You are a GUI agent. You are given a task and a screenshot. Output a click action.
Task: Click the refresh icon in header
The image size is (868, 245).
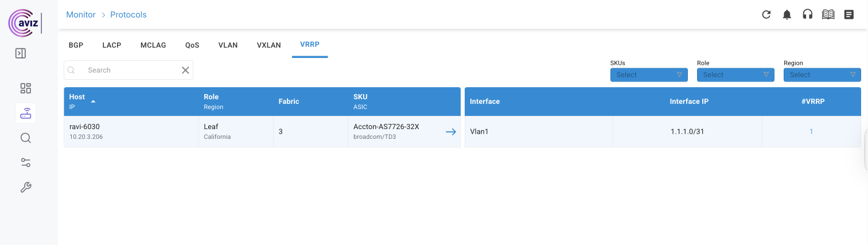point(766,14)
